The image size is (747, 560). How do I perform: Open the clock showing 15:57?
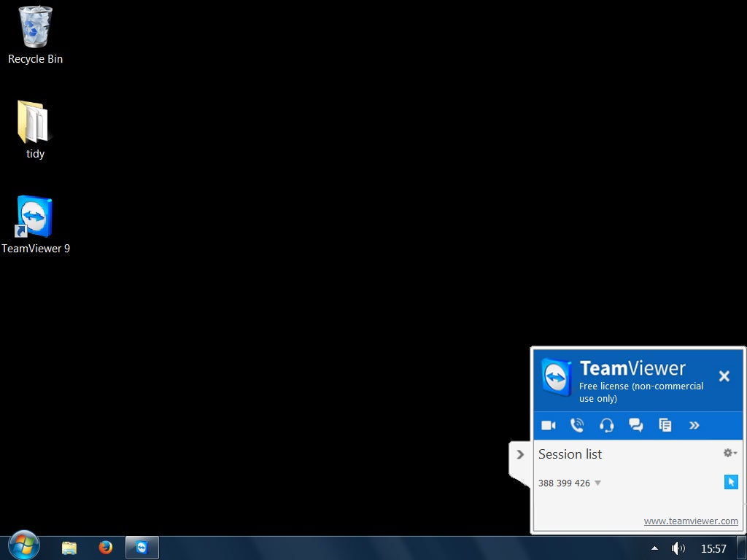713,549
